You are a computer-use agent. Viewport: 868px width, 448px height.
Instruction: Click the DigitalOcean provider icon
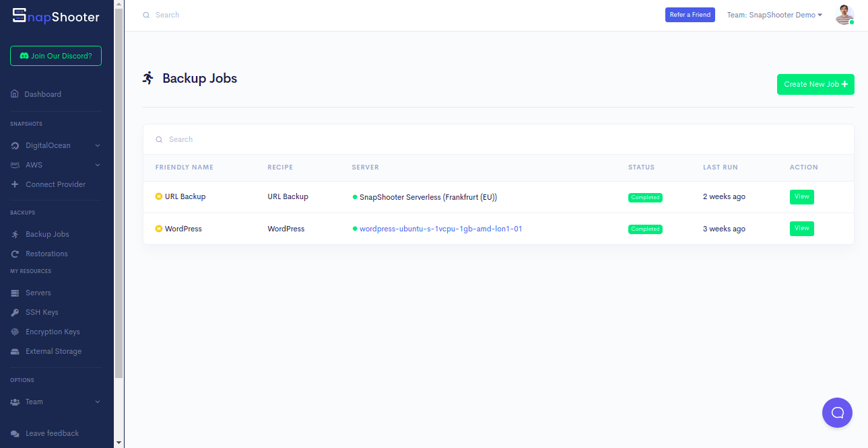[x=15, y=145]
